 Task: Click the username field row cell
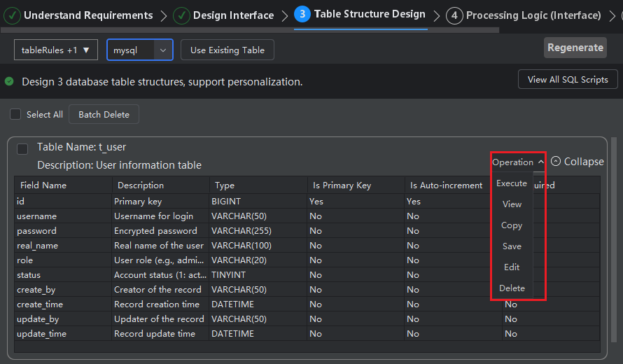[x=37, y=216]
